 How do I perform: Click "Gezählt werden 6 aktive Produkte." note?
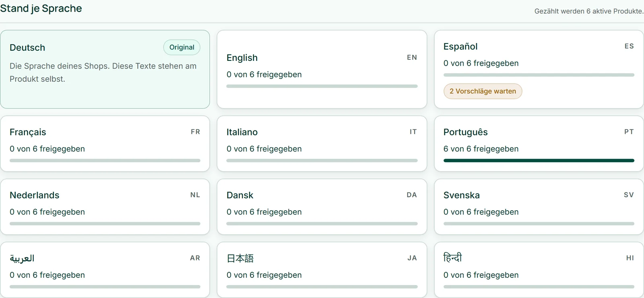589,11
